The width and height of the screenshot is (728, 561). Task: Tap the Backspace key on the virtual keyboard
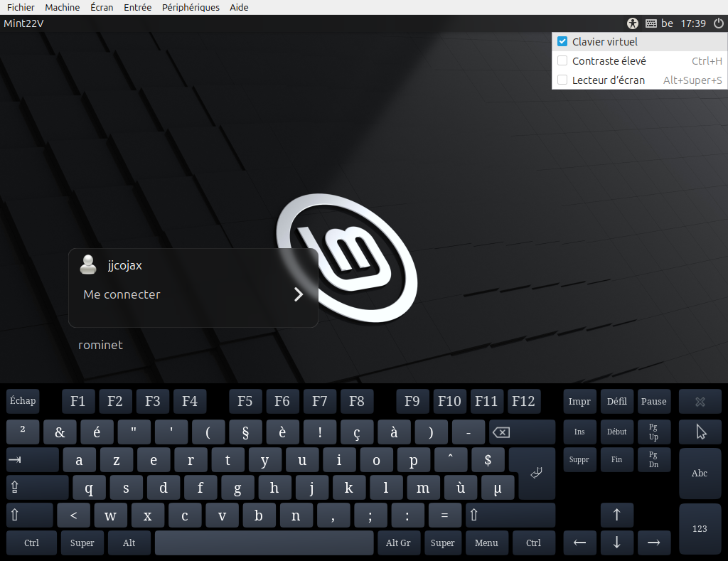522,432
